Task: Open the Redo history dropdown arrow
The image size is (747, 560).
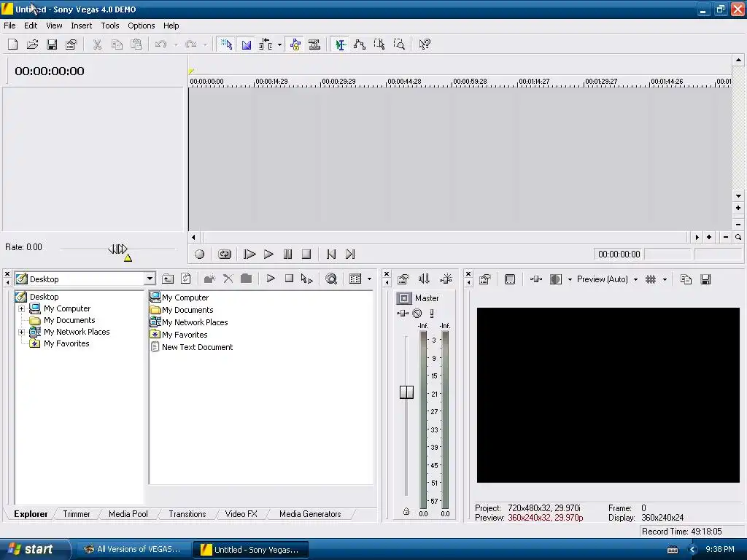Action: tap(205, 44)
